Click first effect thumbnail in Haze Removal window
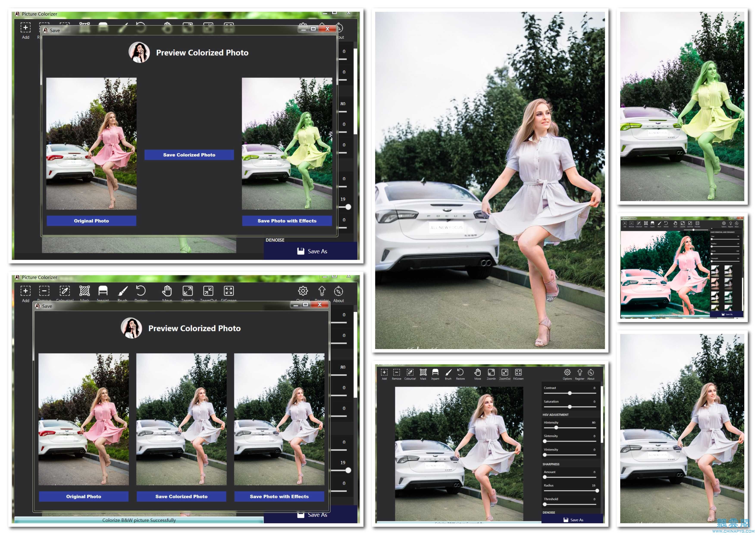The image size is (756, 535). coord(715,271)
